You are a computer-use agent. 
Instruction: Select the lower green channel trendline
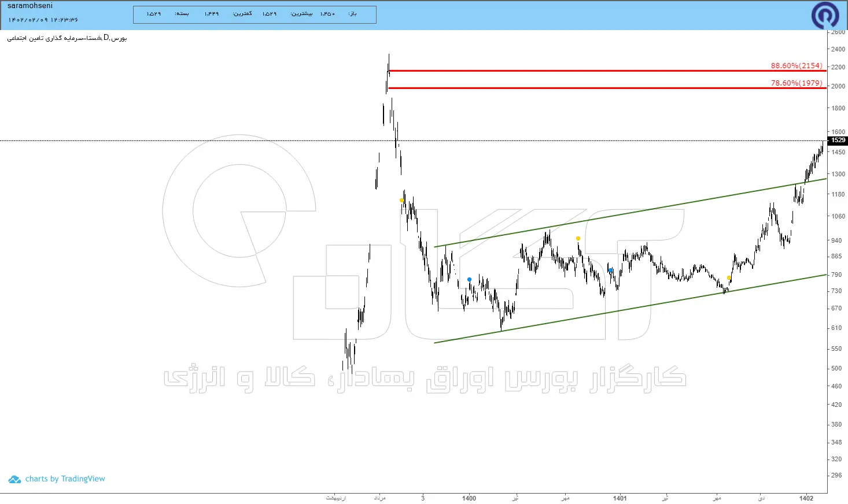tap(631, 309)
